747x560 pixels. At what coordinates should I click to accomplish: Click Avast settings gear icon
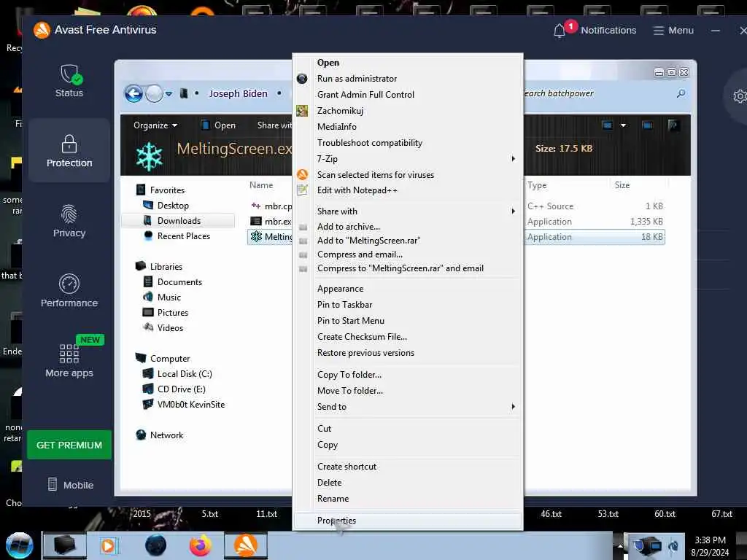739,96
